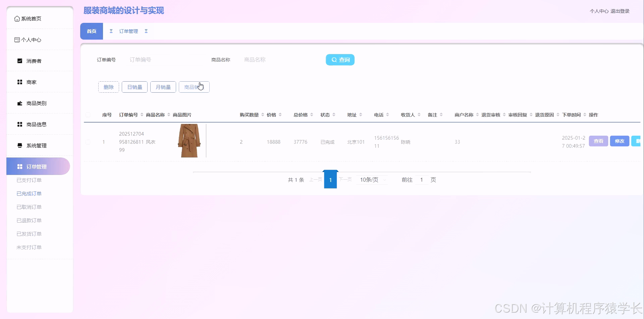Sort by 备注 using its sort arrows

tap(441, 115)
